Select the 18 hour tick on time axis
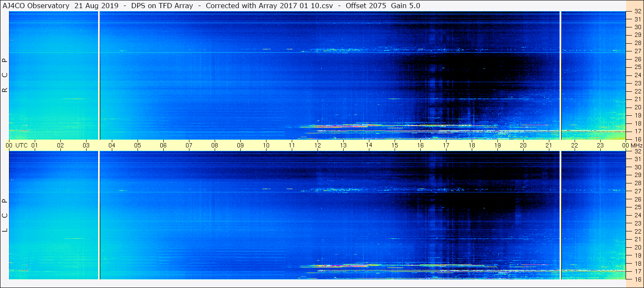644x288 pixels. (472, 145)
